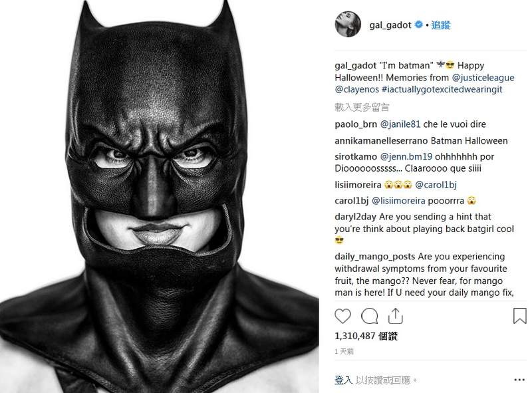
Task: Click the share arrow icon
Action: click(394, 315)
